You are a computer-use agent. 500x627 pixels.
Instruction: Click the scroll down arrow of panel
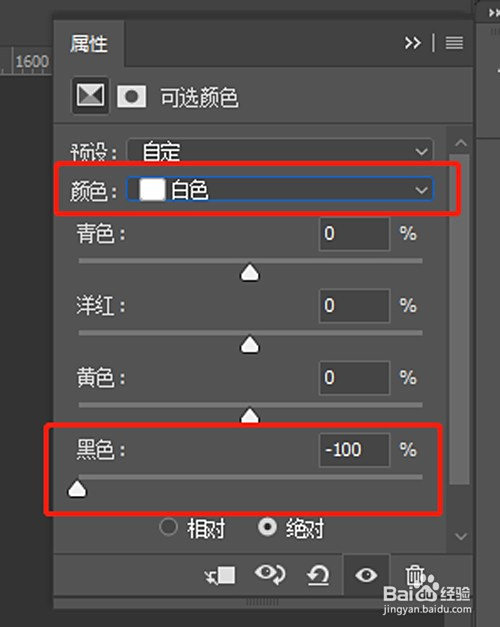click(x=461, y=536)
